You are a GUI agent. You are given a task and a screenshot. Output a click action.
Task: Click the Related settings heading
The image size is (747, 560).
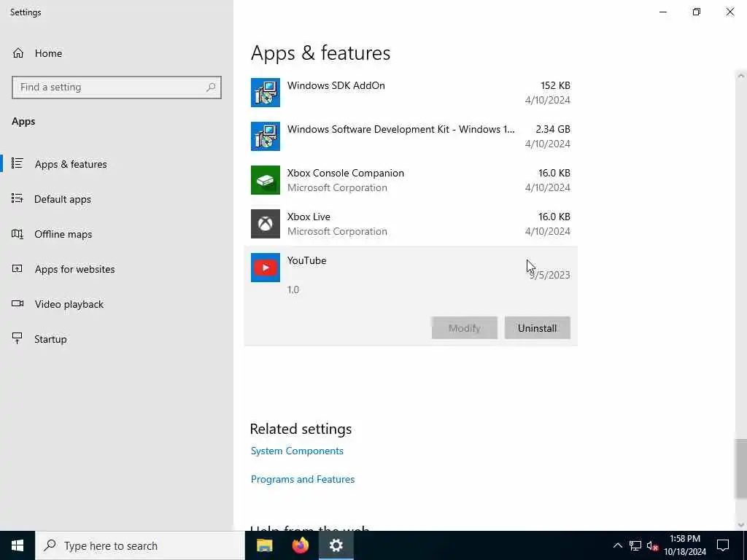point(301,429)
